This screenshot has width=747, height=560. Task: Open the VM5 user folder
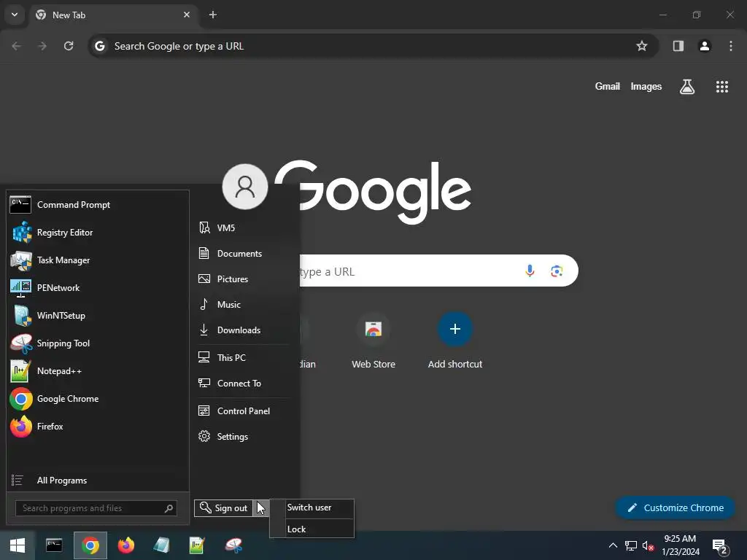click(243, 227)
